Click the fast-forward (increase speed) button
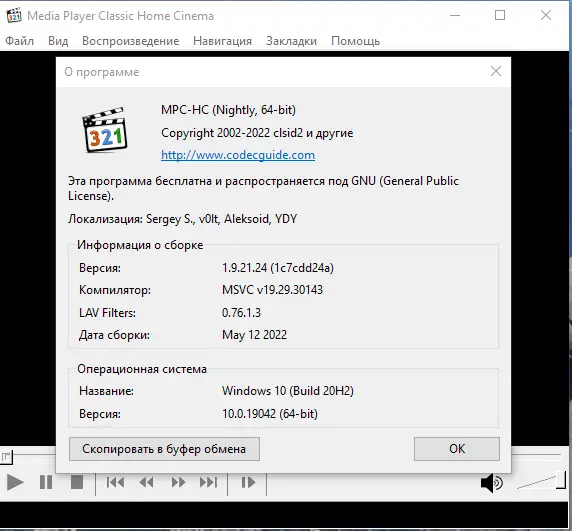Image resolution: width=572 pixels, height=531 pixels. 178,482
